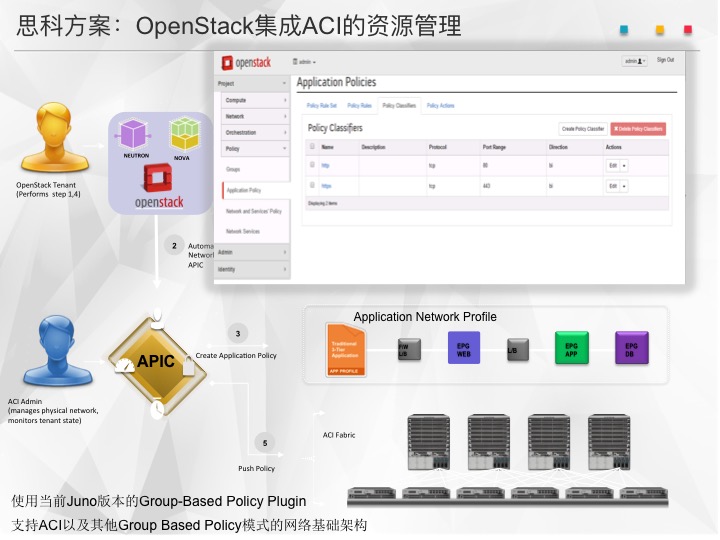Click the 'Create Application Policy' label
The height and width of the screenshot is (540, 720).
tap(236, 355)
